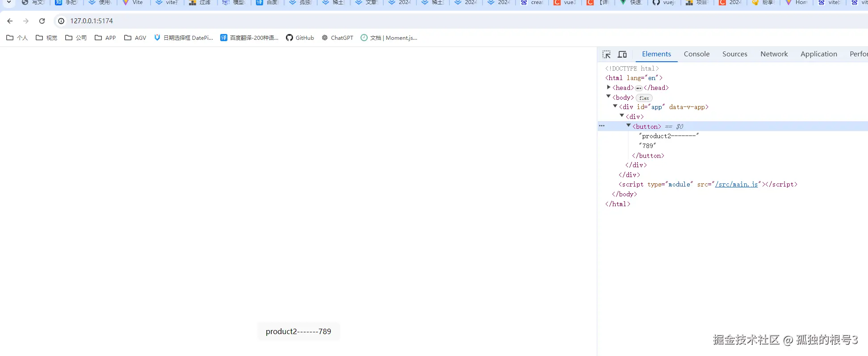This screenshot has height=356, width=868.
Task: Switch to the Vite browser tab
Action: tap(133, 2)
